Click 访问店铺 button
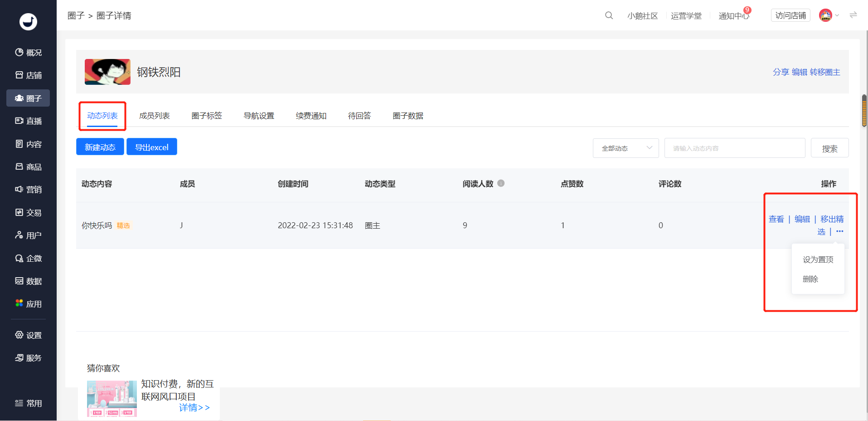 (x=790, y=15)
